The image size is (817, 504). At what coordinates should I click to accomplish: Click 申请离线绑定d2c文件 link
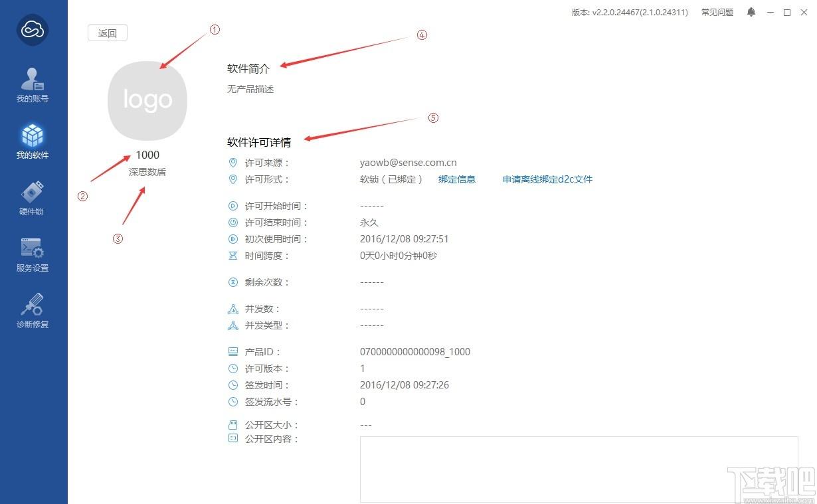click(547, 179)
